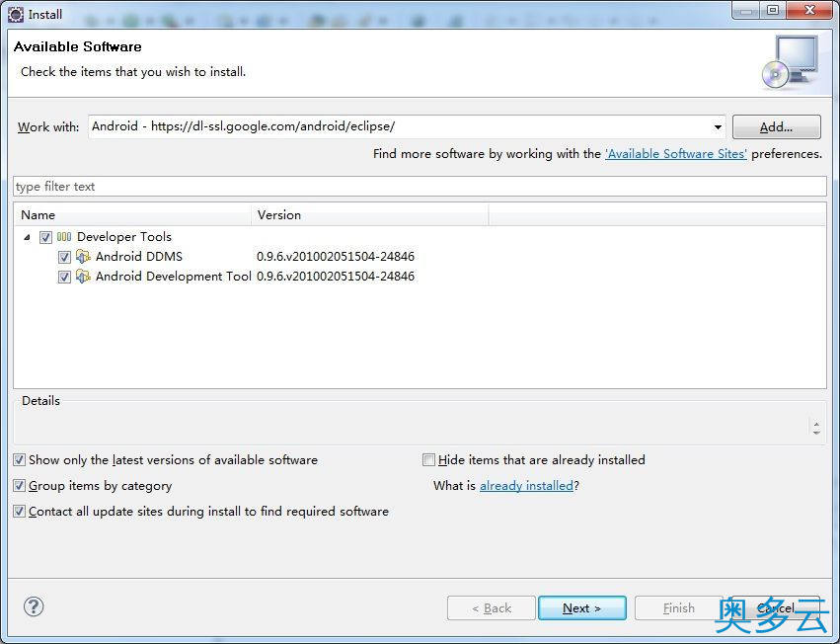Image resolution: width=840 pixels, height=644 pixels.
Task: Close the Install dialog window
Action: [x=810, y=10]
